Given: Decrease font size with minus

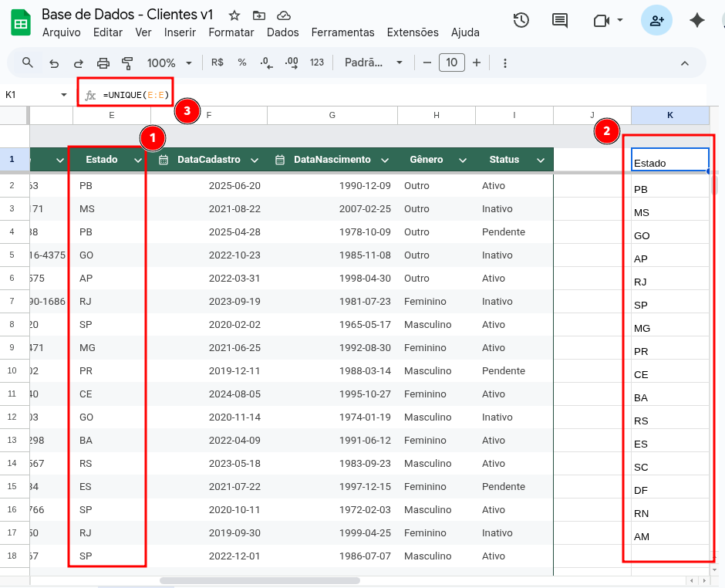Looking at the screenshot, I should pyautogui.click(x=427, y=63).
